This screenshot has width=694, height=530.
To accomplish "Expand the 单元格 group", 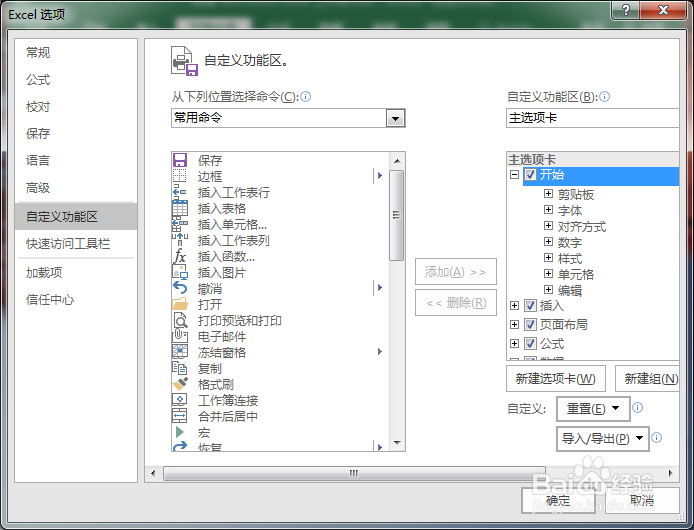I will click(548, 274).
